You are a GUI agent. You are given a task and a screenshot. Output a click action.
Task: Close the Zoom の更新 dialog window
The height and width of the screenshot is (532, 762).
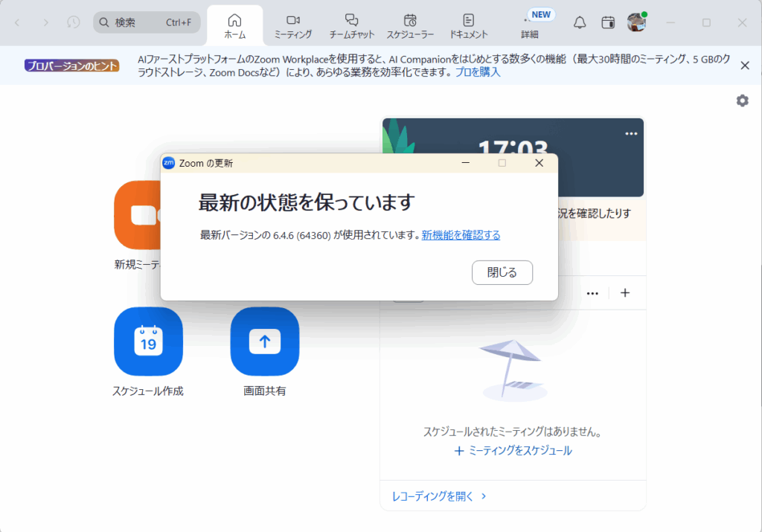[x=539, y=163]
